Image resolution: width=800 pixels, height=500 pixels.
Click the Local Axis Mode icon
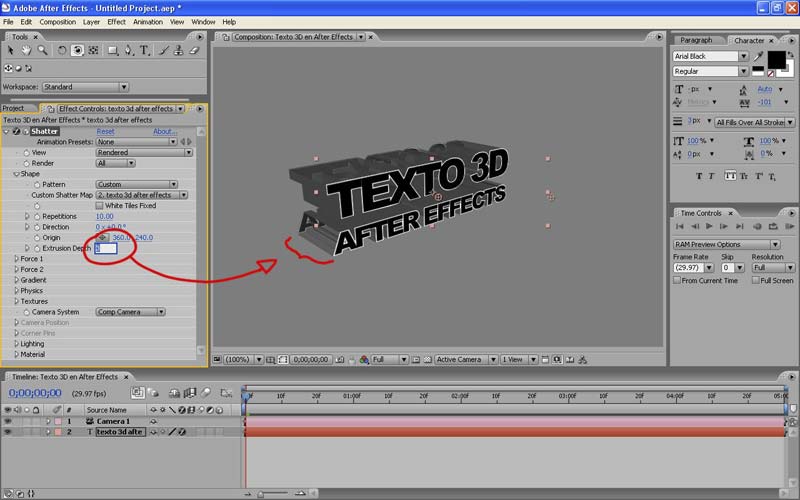tap(8, 68)
